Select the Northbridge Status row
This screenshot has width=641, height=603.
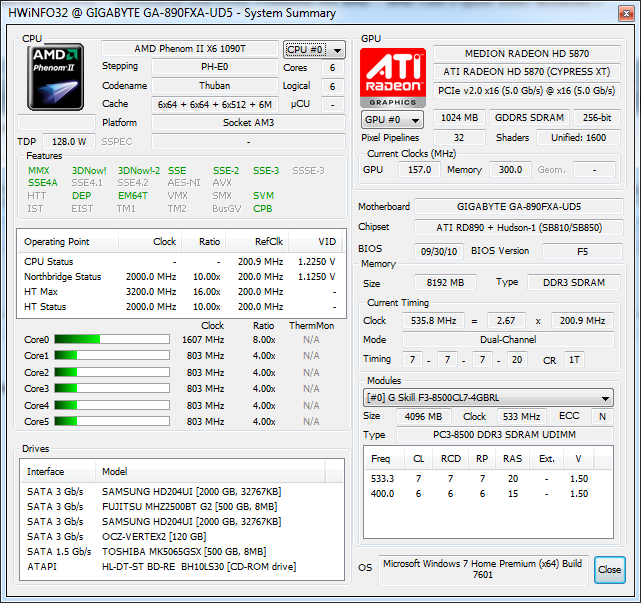tap(182, 277)
